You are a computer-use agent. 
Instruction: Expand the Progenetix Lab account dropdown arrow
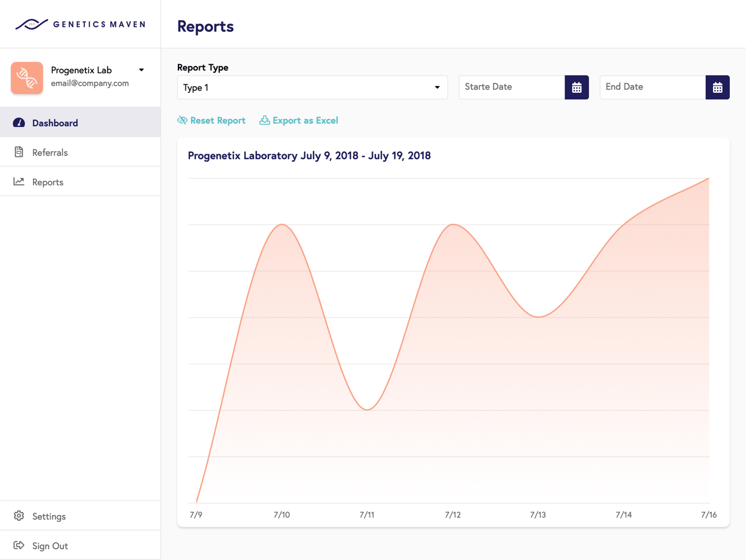tap(141, 70)
